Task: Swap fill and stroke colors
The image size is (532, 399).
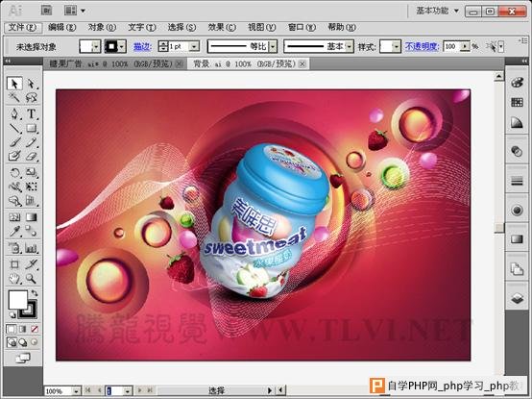Action: 35,292
